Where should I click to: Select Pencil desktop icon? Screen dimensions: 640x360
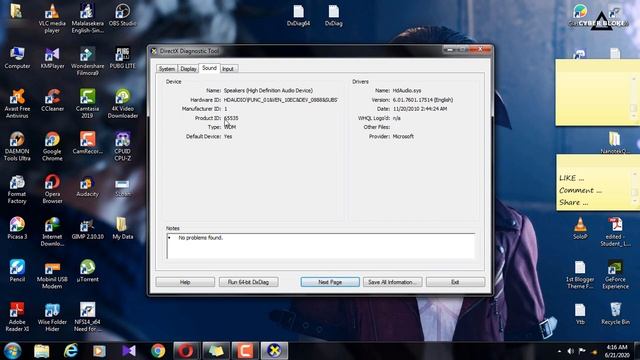pyautogui.click(x=17, y=271)
